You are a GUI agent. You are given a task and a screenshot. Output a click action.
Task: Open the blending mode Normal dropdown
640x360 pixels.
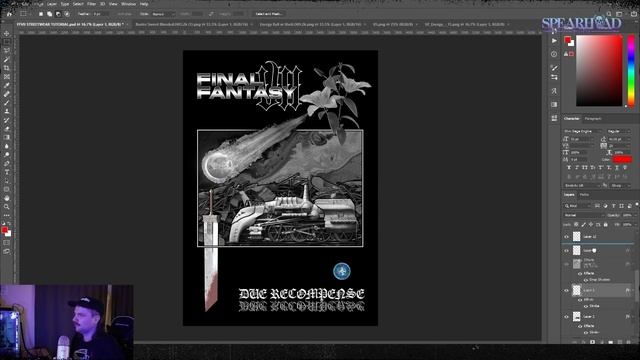point(584,215)
